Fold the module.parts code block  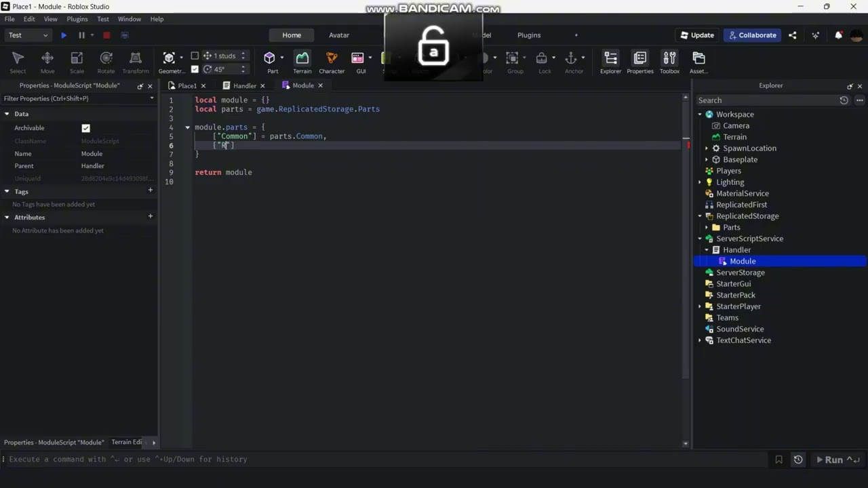pyautogui.click(x=187, y=127)
